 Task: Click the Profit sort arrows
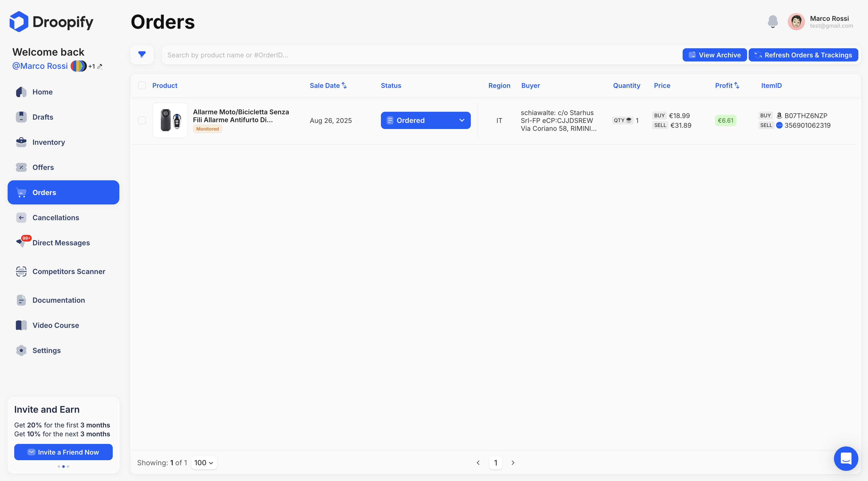coord(737,85)
